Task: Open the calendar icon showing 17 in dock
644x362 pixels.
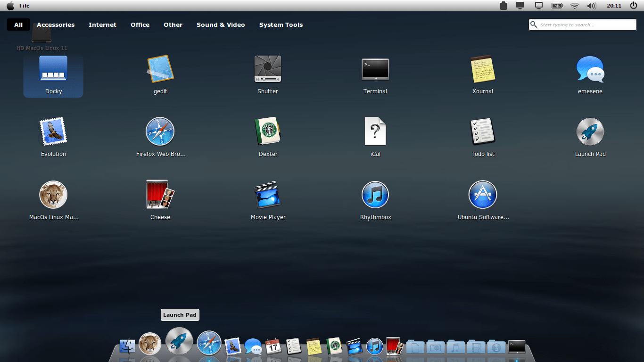Action: (273, 347)
